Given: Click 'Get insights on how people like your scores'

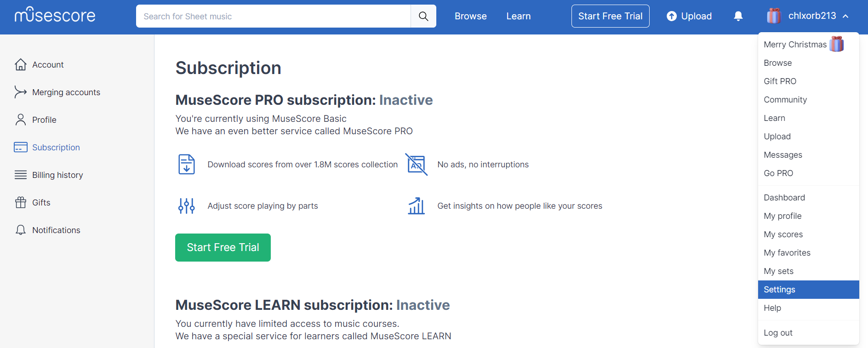Looking at the screenshot, I should point(520,205).
